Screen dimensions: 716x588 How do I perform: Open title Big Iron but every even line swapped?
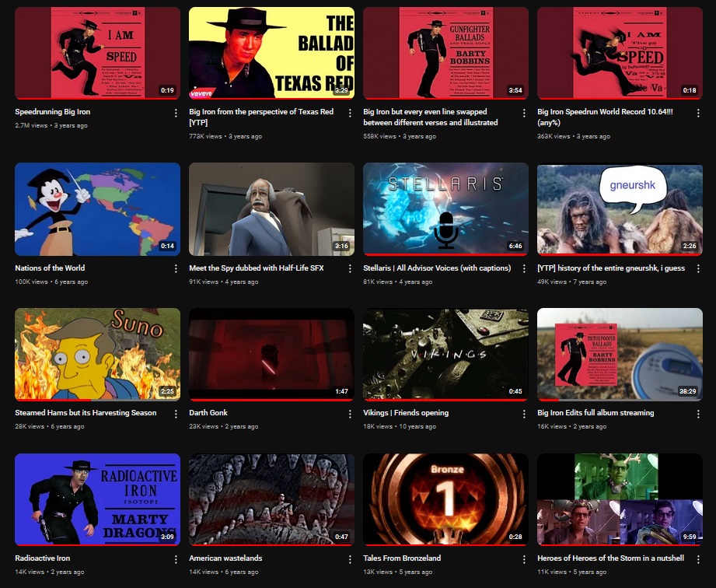431,117
